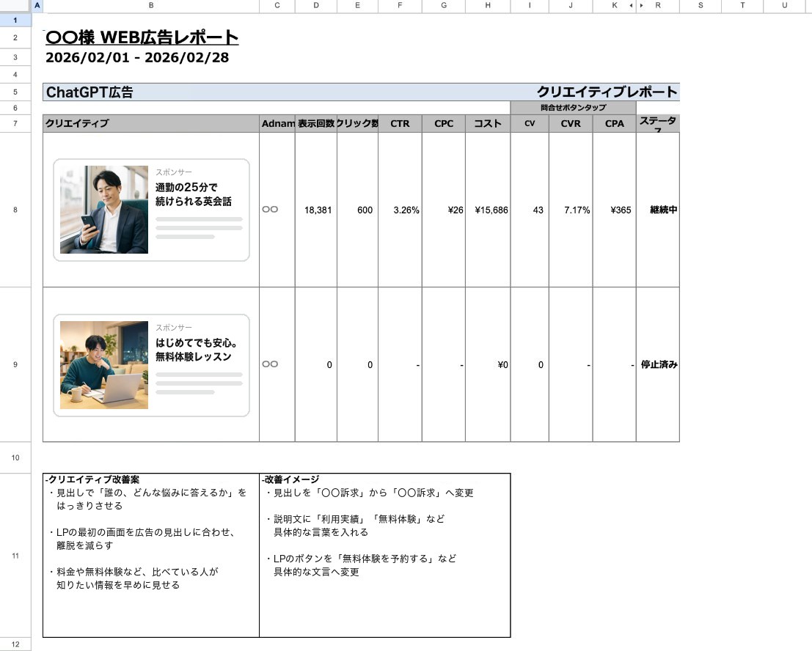Select column B header
This screenshot has width=812, height=651.
(151, 6)
